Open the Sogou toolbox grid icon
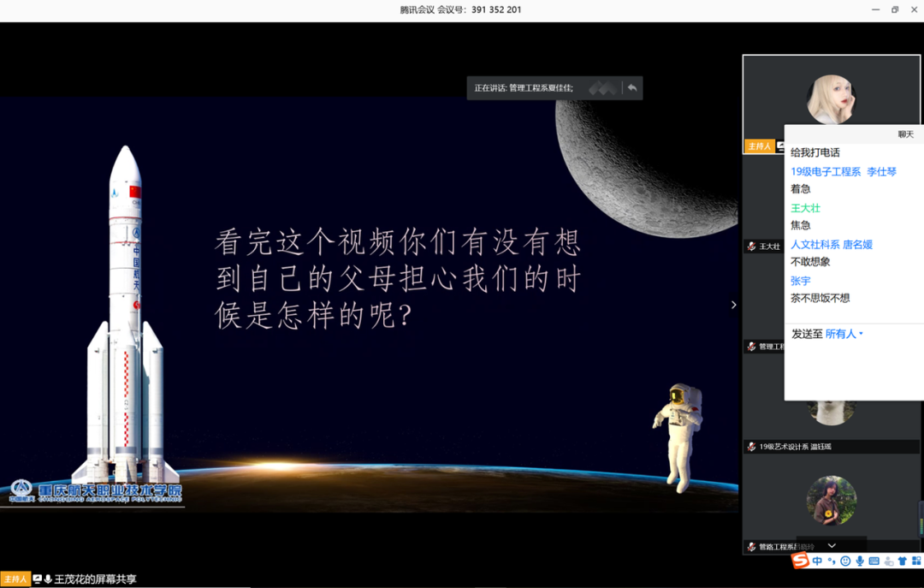 916,561
